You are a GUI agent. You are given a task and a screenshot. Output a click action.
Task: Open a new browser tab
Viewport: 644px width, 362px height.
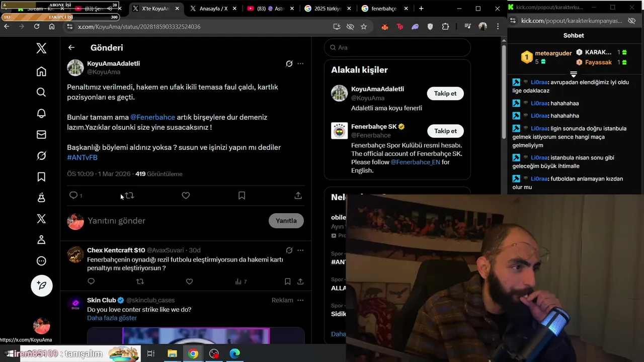421,9
